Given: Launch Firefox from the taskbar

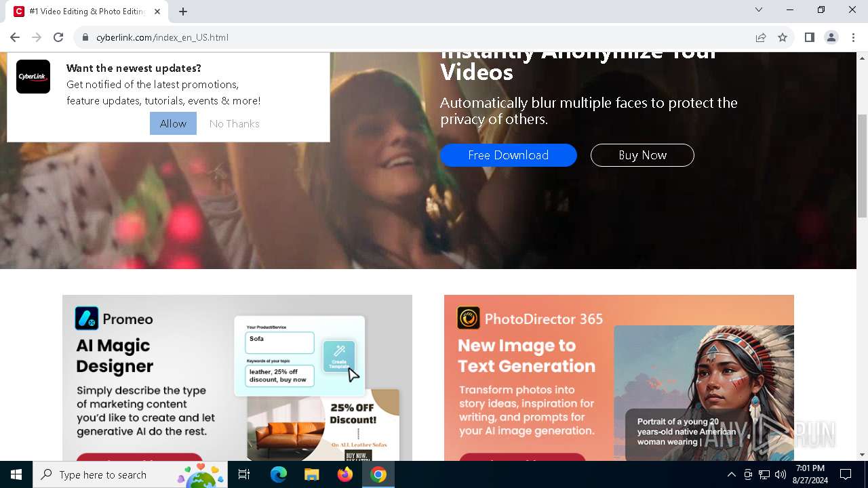Looking at the screenshot, I should (345, 474).
